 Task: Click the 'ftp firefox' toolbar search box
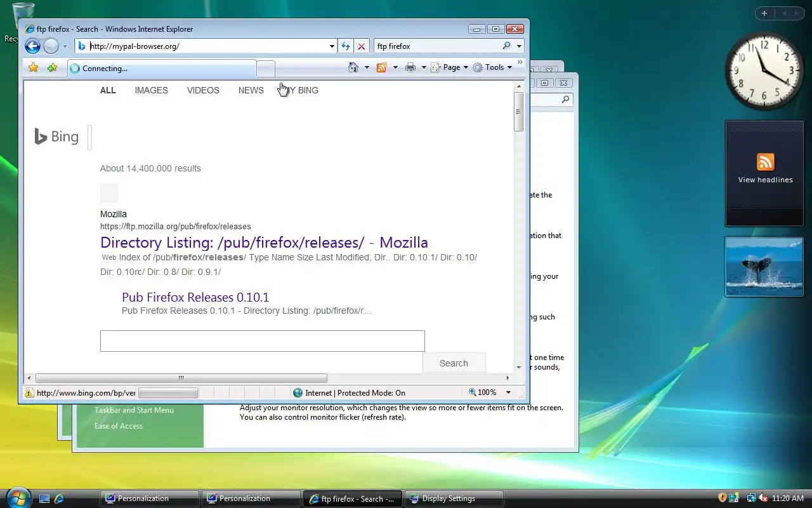click(436, 46)
